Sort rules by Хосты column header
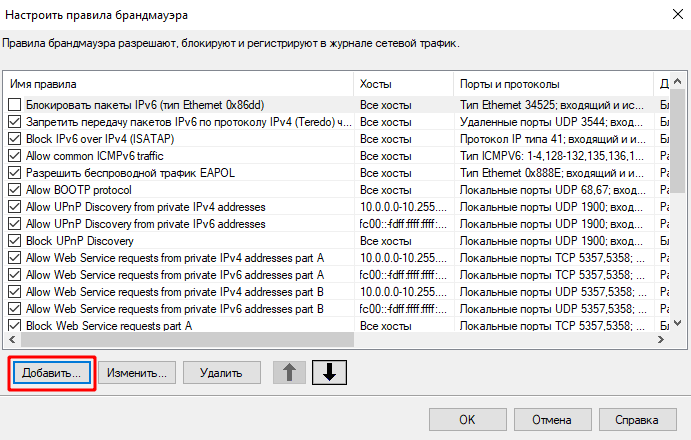Viewport: 691px width, 440px height. [403, 83]
